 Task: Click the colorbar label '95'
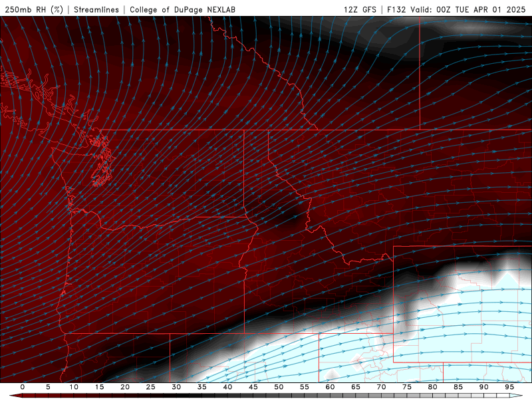point(509,387)
